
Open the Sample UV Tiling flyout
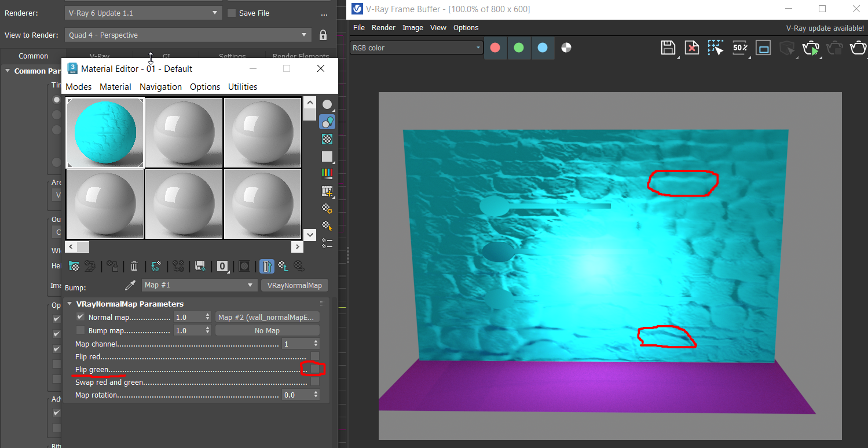(327, 156)
